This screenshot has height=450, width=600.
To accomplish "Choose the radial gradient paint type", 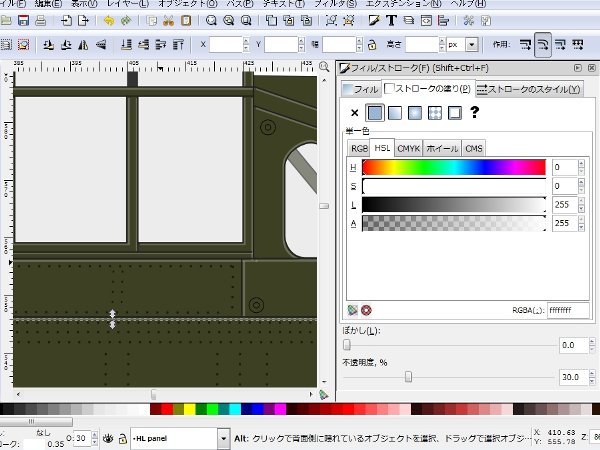I will click(414, 113).
